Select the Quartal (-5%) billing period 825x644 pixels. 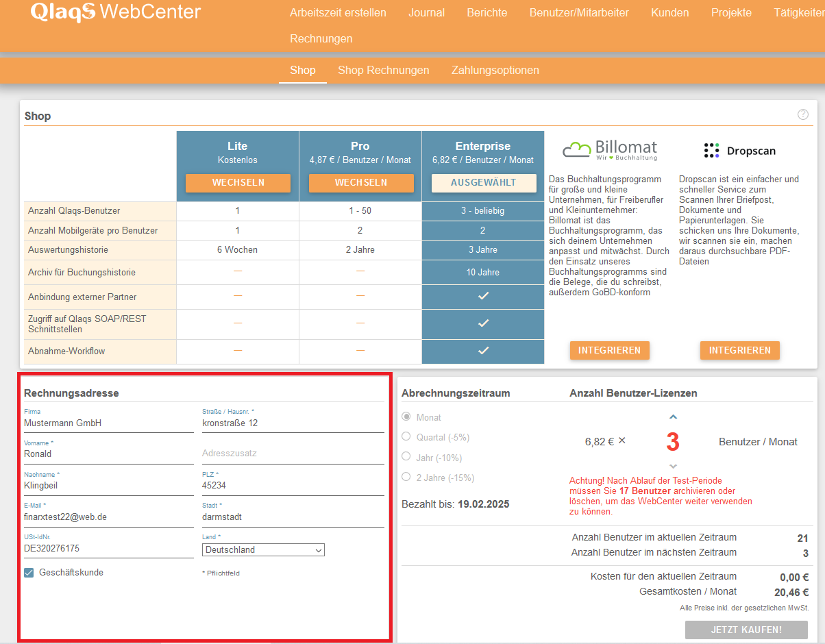tap(406, 436)
